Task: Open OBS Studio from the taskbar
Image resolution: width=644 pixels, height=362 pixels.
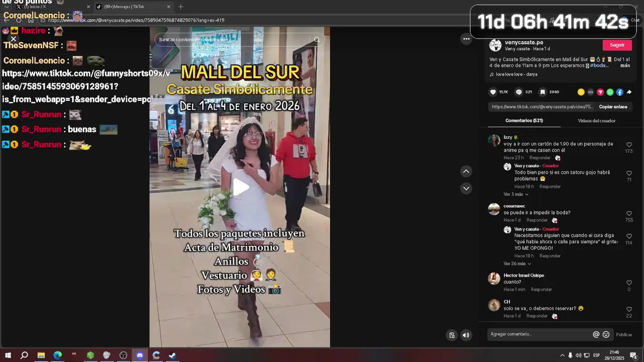Action: [123, 355]
